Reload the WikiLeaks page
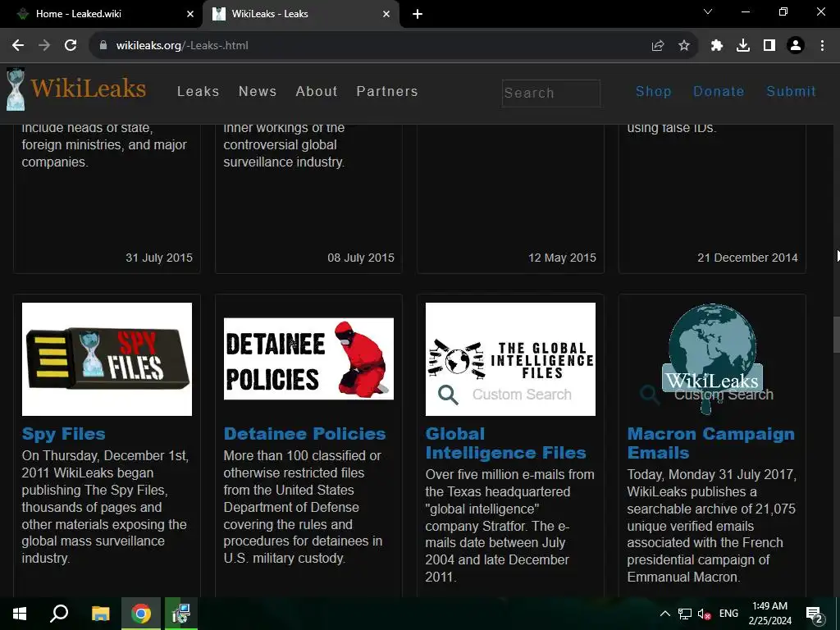840x630 pixels. (x=71, y=46)
